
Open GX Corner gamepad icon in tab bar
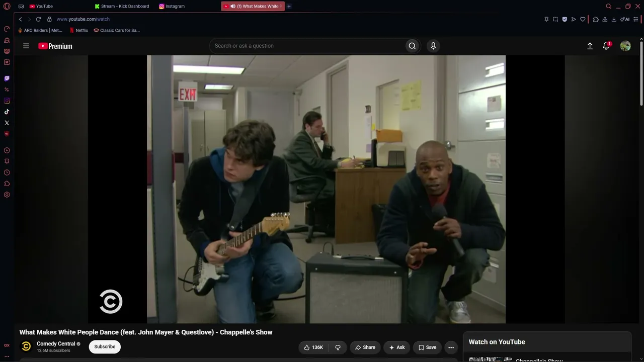(x=21, y=6)
